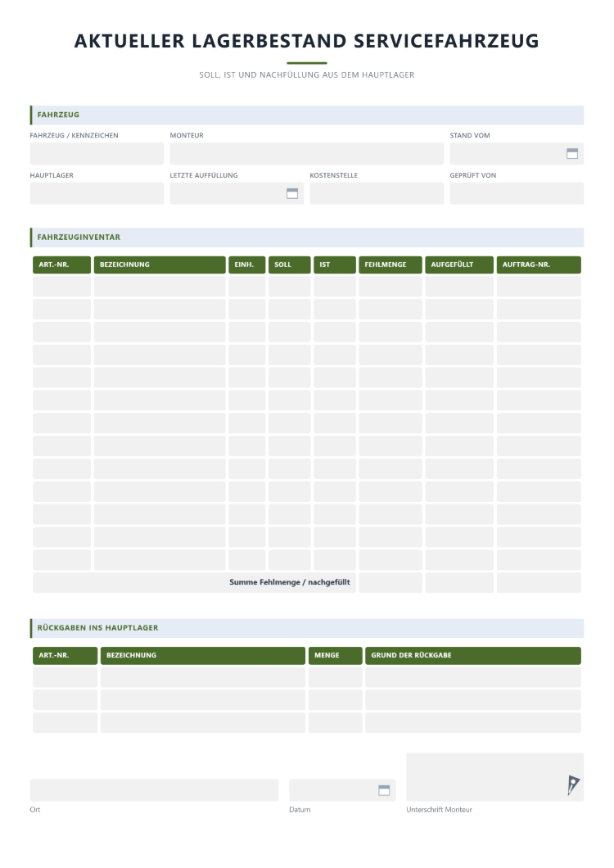Click the Soll column header
The image size is (614, 868).
click(290, 264)
